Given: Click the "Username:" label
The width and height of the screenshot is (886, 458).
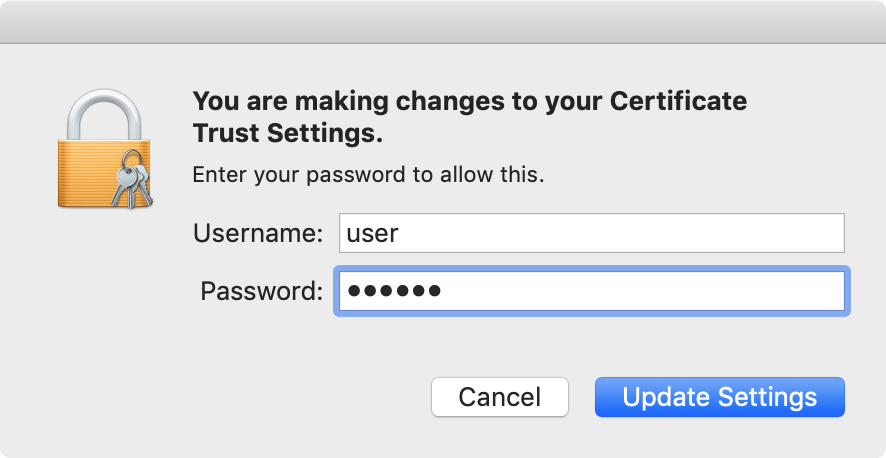Looking at the screenshot, I should 258,234.
